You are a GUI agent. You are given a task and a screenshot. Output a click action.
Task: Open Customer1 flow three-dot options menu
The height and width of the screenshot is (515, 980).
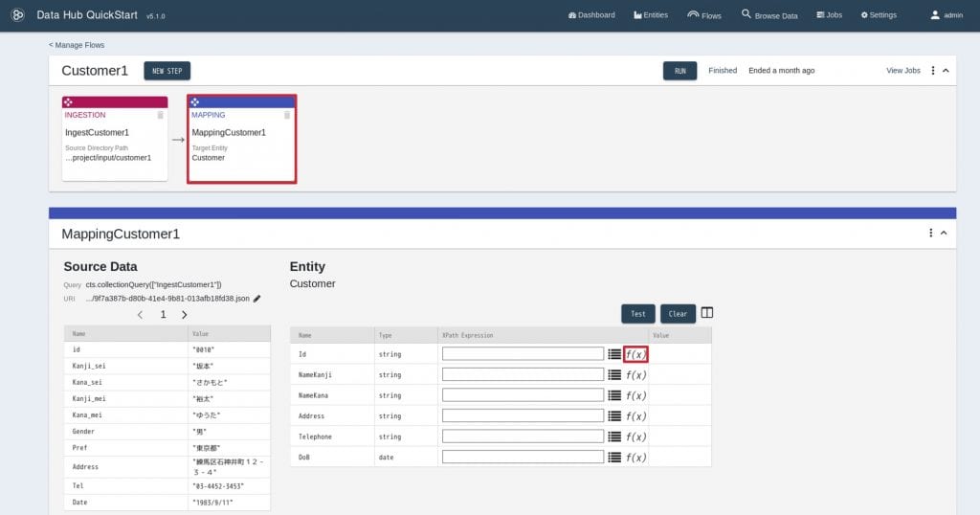pos(932,71)
